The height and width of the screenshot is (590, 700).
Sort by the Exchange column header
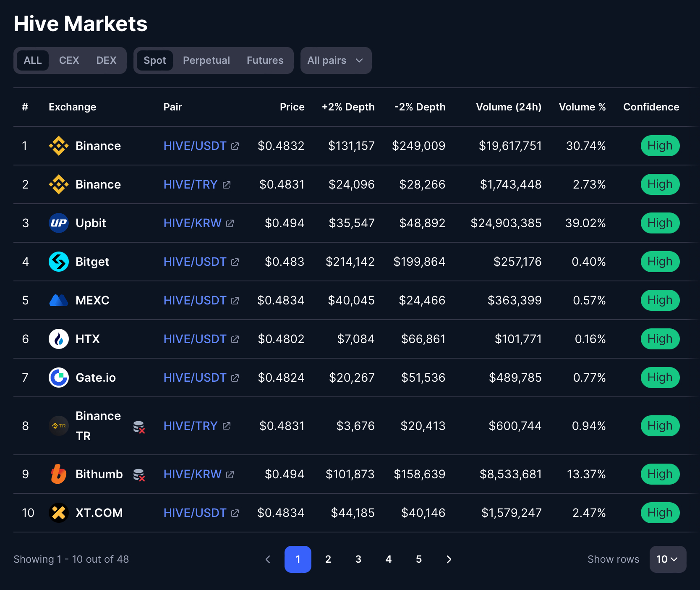73,107
